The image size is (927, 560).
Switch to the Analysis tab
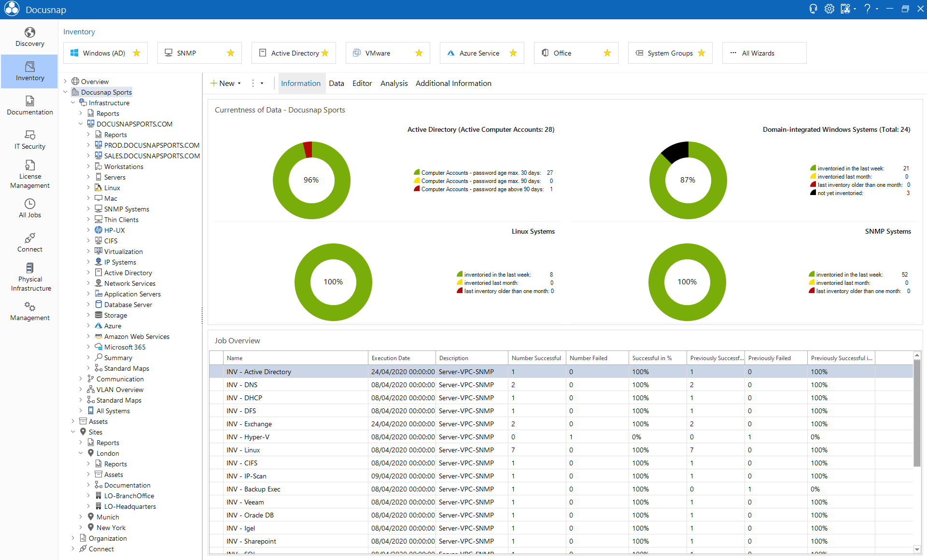click(x=393, y=84)
